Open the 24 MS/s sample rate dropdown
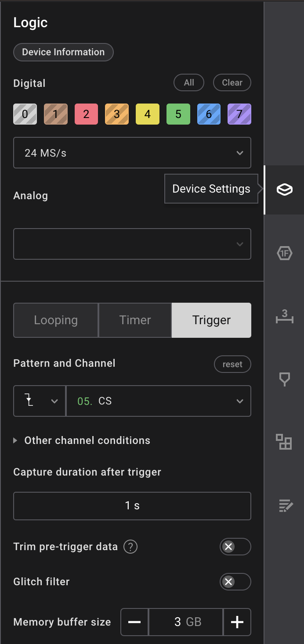This screenshot has width=304, height=644. coord(132,153)
